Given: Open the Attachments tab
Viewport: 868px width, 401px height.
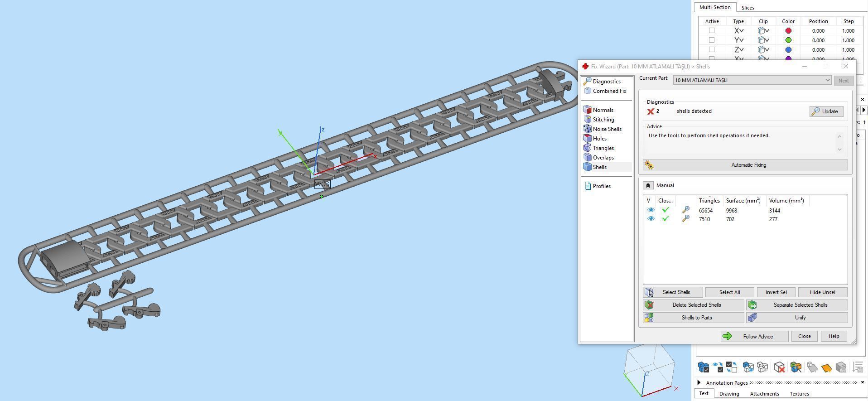Looking at the screenshot, I should [764, 394].
